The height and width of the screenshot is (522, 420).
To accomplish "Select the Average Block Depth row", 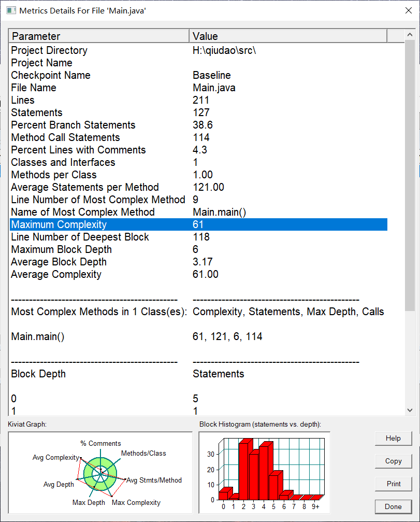I will coord(198,262).
